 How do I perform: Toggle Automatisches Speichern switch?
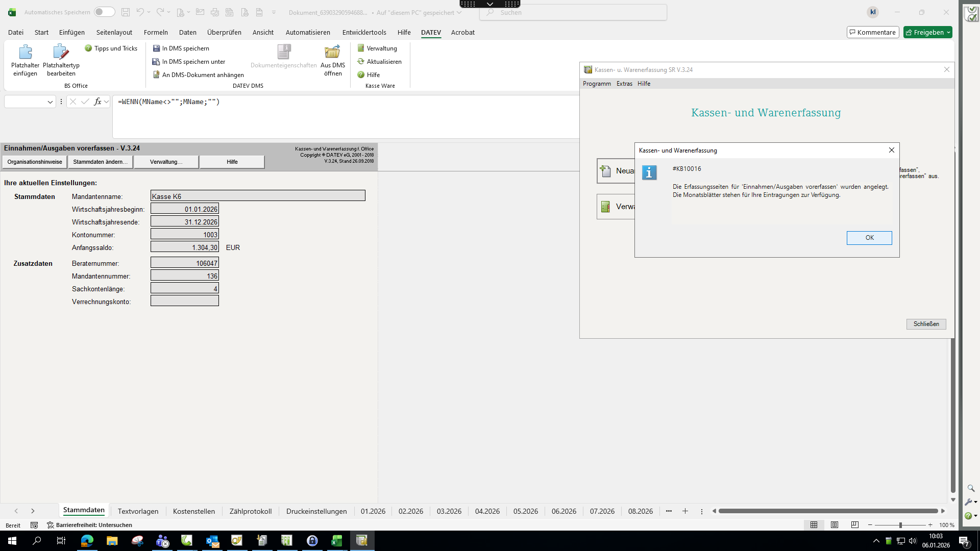104,12
